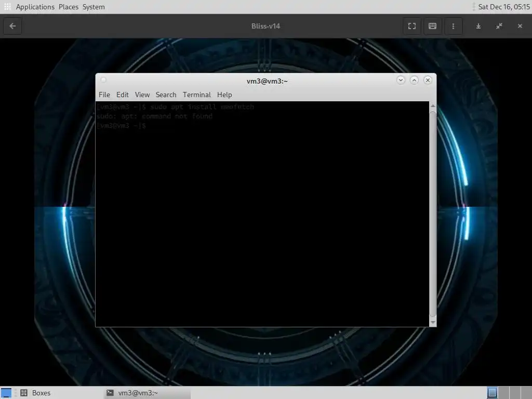Click the unmaximize arrows icon in Boxes header

tap(499, 26)
